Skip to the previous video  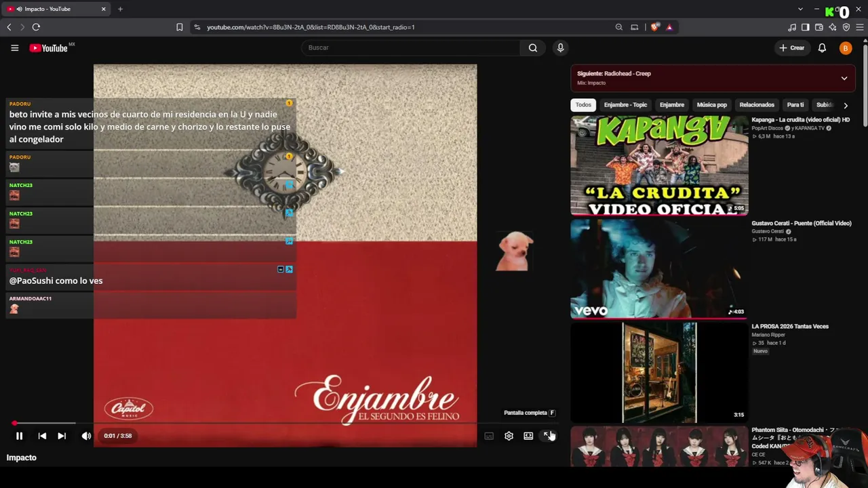[42, 436]
